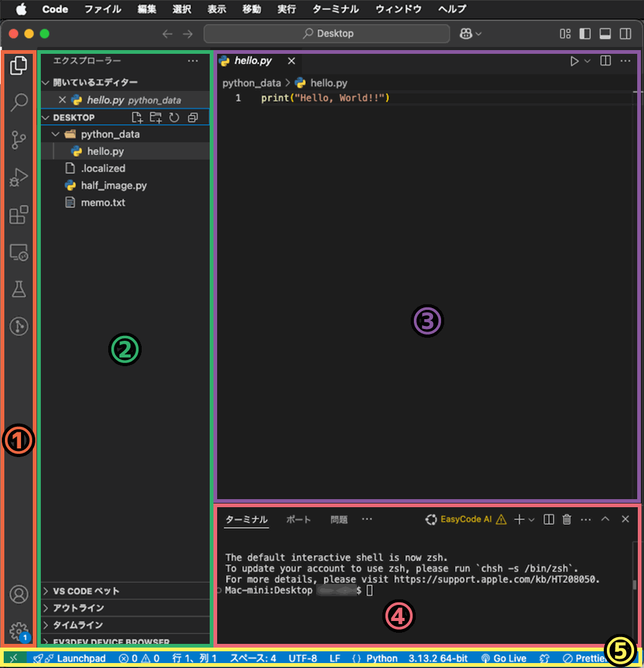Add a new terminal with plus icon
This screenshot has width=644, height=668.
coord(519,520)
